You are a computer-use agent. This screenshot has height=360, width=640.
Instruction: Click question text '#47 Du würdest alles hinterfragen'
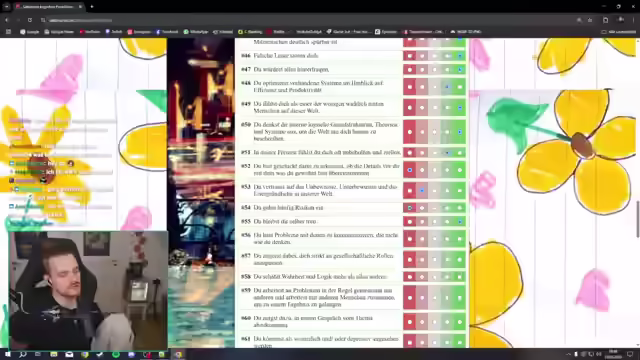tap(285, 70)
